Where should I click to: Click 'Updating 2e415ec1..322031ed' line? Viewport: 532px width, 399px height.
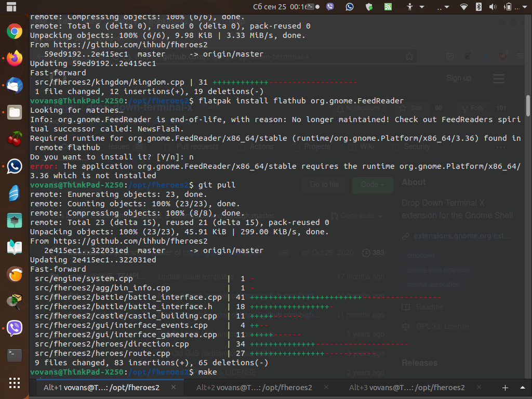[94, 260]
